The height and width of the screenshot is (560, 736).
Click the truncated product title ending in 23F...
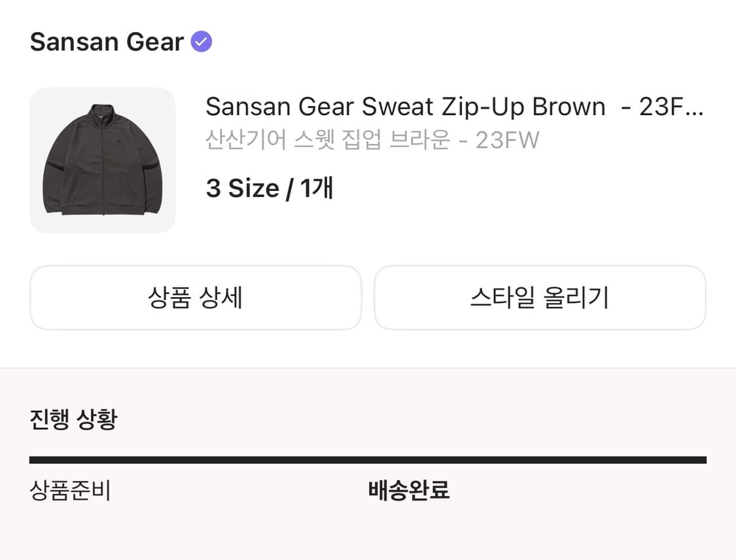(x=455, y=107)
